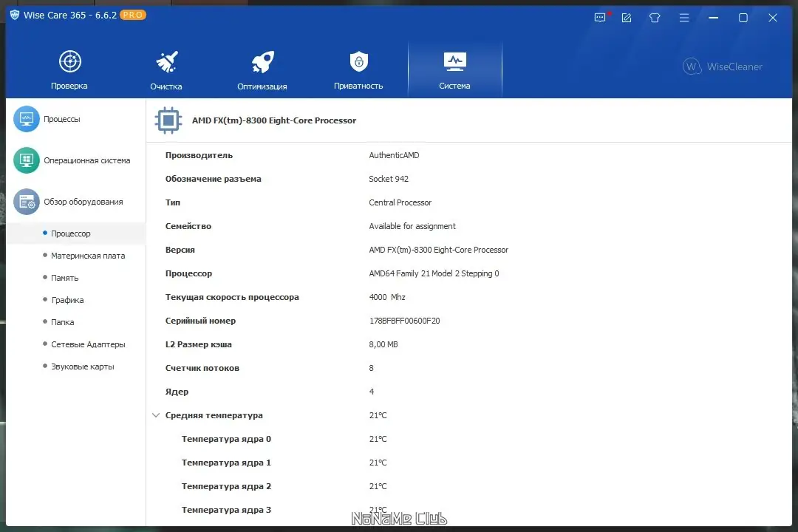Viewport: 798px width, 532px height.
Task: Click the Счетчик потоков label
Action: tap(202, 368)
